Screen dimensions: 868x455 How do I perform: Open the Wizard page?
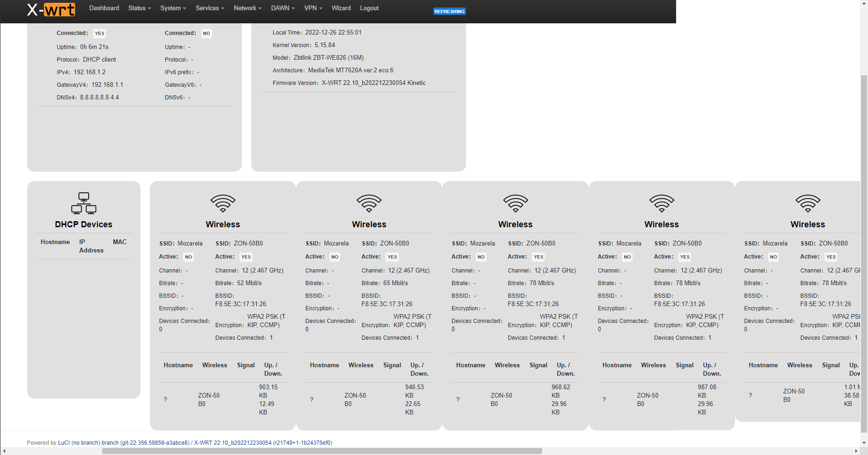(x=341, y=8)
